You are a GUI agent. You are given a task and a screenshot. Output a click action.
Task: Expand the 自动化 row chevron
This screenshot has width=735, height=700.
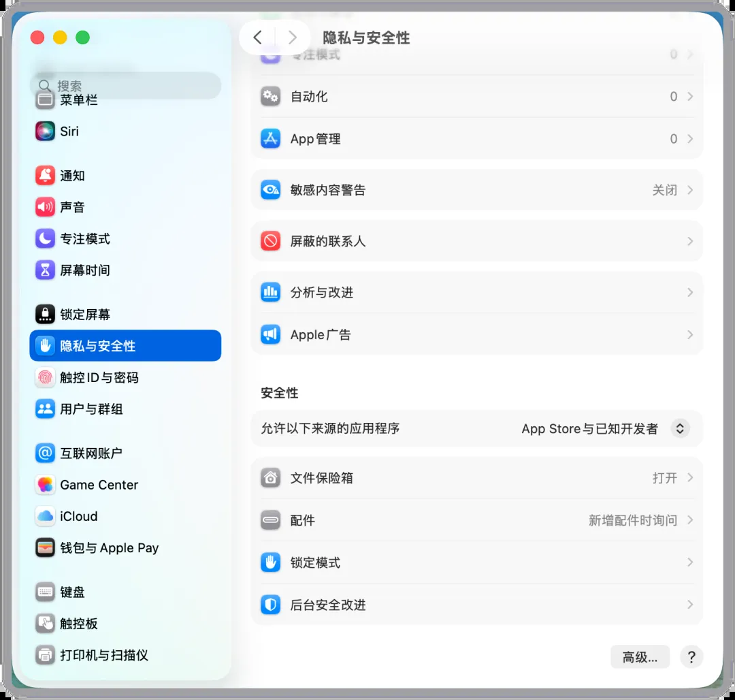(689, 97)
